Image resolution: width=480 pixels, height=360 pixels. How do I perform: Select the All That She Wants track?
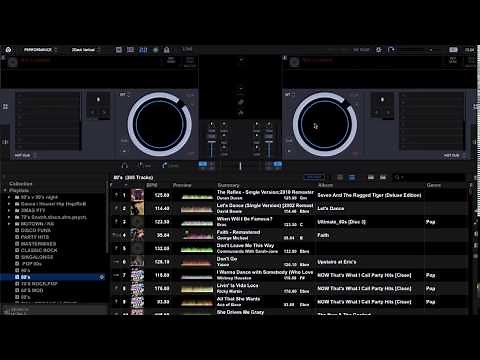pyautogui.click(x=238, y=299)
